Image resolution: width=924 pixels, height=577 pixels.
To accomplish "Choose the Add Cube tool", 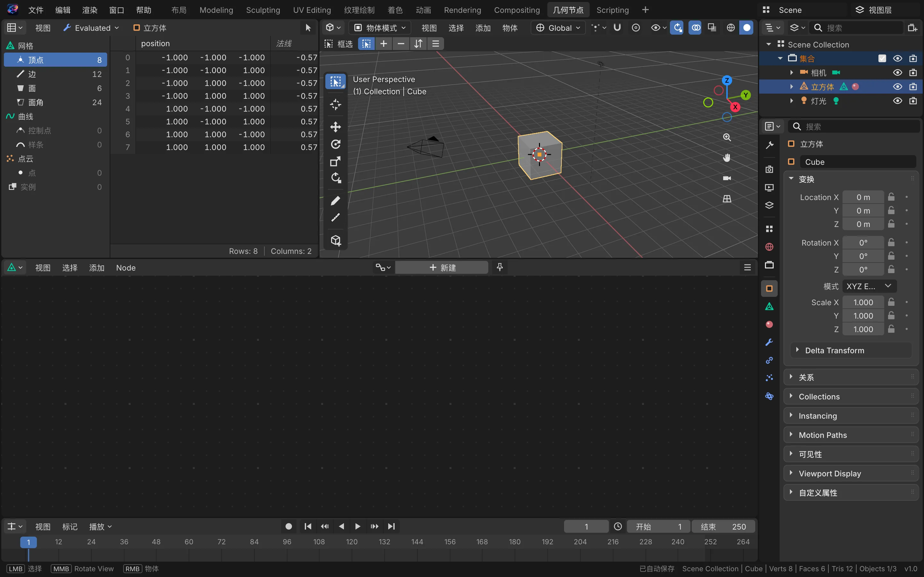I will point(335,240).
